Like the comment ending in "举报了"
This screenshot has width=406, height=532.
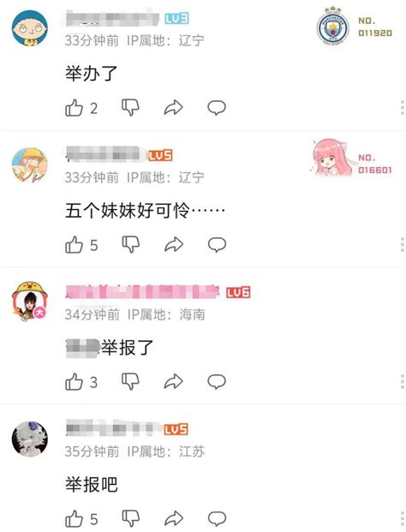(x=74, y=382)
